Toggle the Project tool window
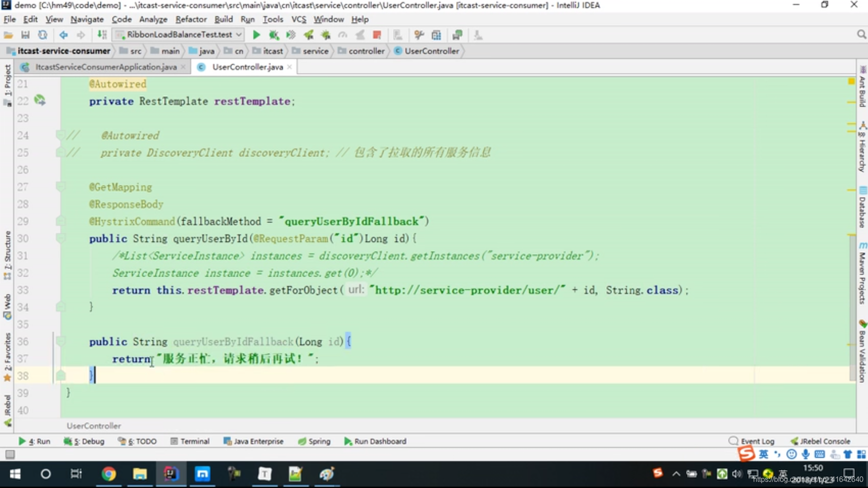 click(x=7, y=85)
